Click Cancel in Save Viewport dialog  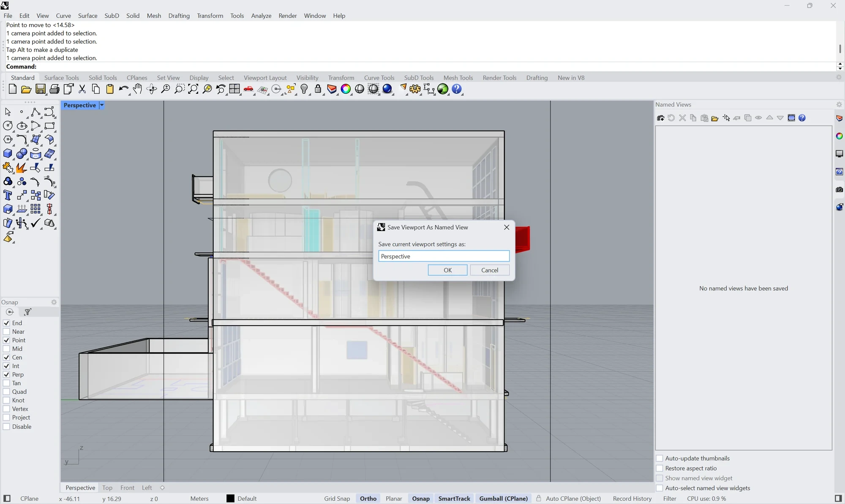click(x=490, y=270)
